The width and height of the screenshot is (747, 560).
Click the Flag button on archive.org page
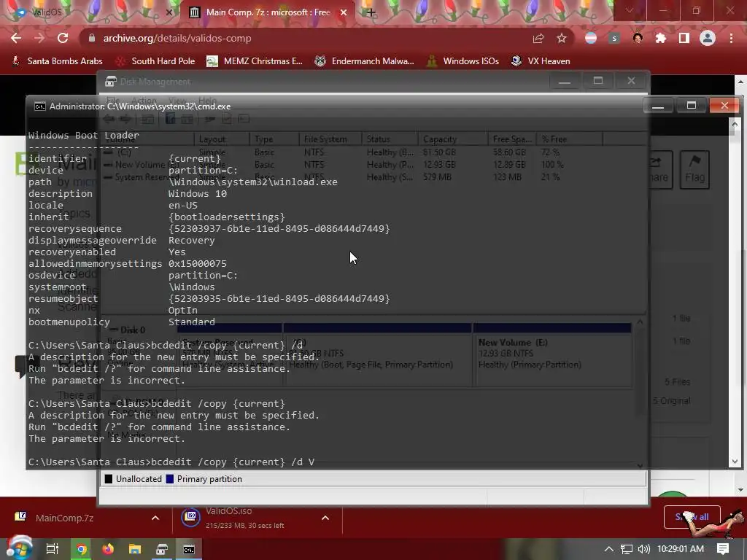tap(694, 169)
